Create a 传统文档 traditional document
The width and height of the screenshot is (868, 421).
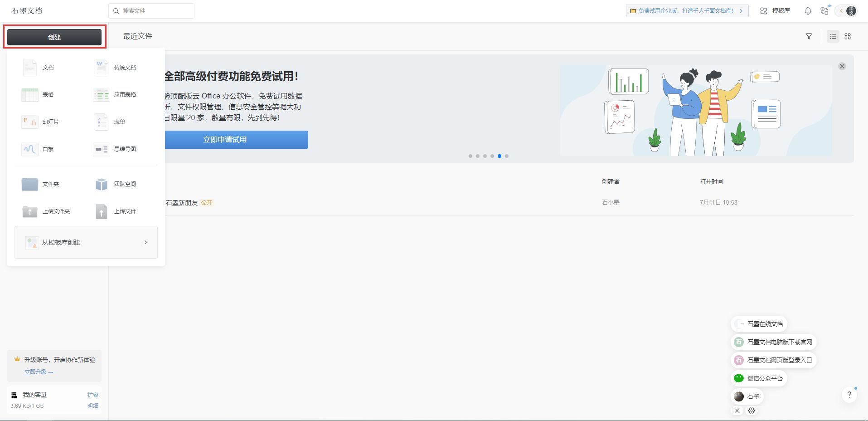coord(115,68)
